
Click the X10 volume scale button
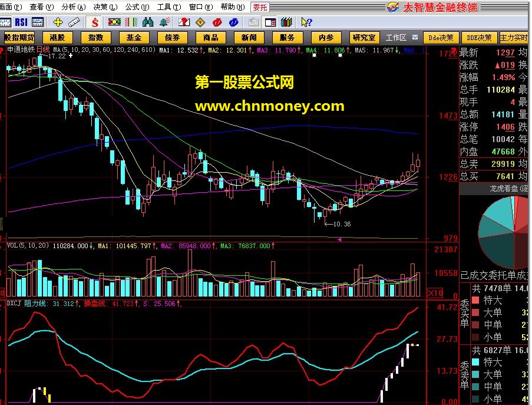point(435,292)
